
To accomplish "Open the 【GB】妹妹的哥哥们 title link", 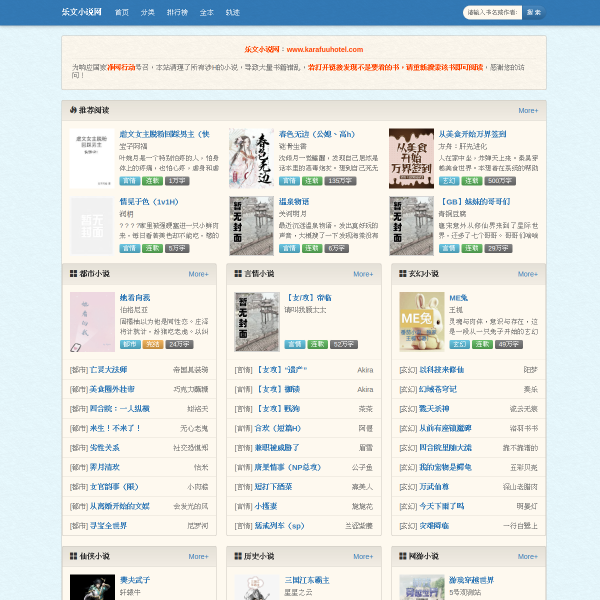I will [x=474, y=202].
